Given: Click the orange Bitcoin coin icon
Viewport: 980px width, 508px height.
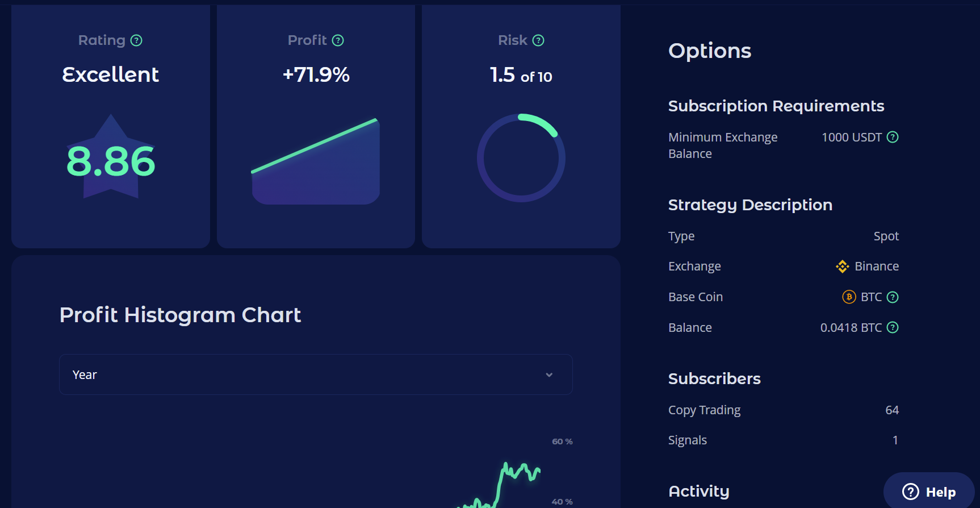Looking at the screenshot, I should tap(849, 297).
